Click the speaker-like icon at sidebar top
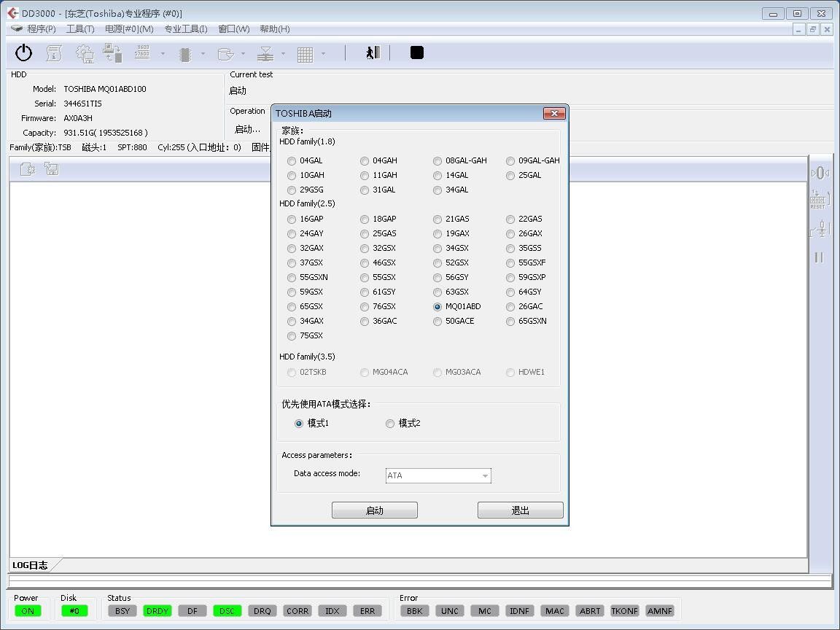The height and width of the screenshot is (630, 840). click(x=820, y=173)
